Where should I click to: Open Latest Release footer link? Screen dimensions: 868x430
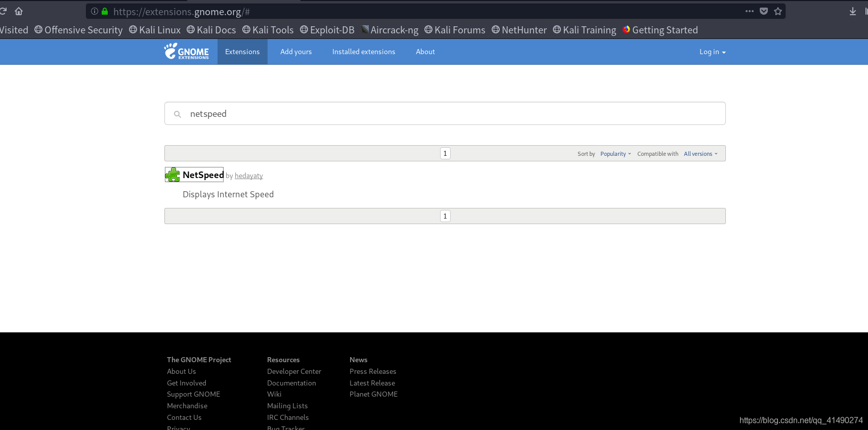pos(372,383)
